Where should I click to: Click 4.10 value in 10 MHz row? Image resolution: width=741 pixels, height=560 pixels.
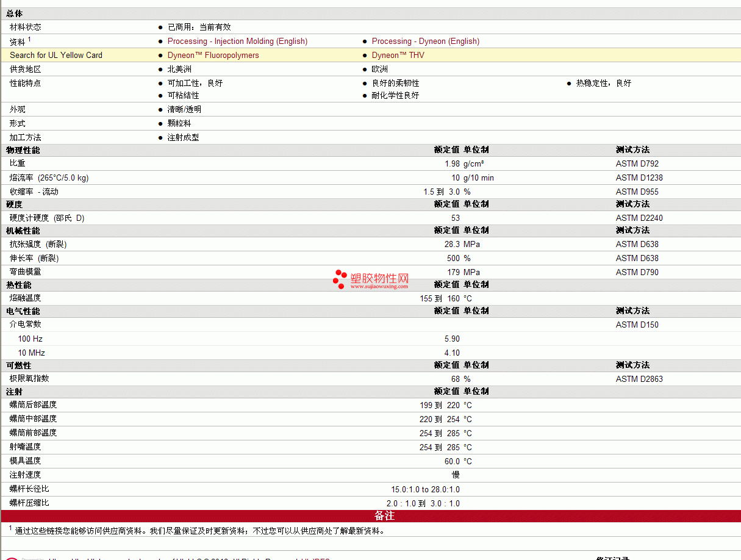pyautogui.click(x=453, y=353)
